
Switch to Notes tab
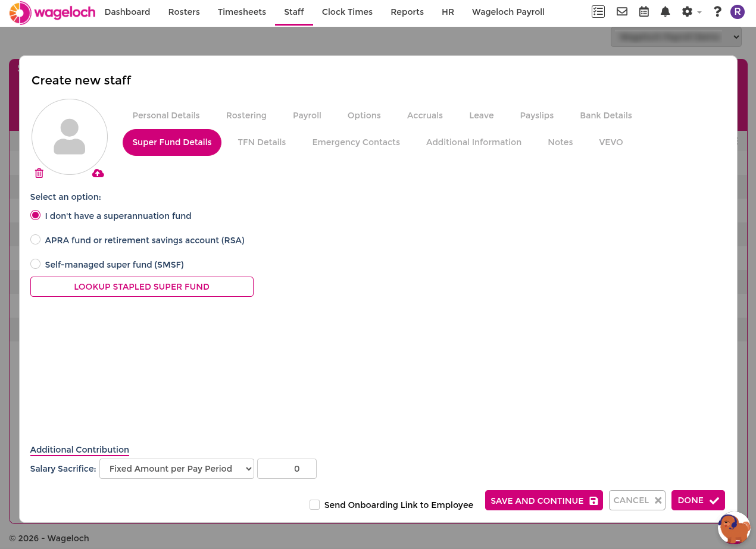tap(560, 142)
